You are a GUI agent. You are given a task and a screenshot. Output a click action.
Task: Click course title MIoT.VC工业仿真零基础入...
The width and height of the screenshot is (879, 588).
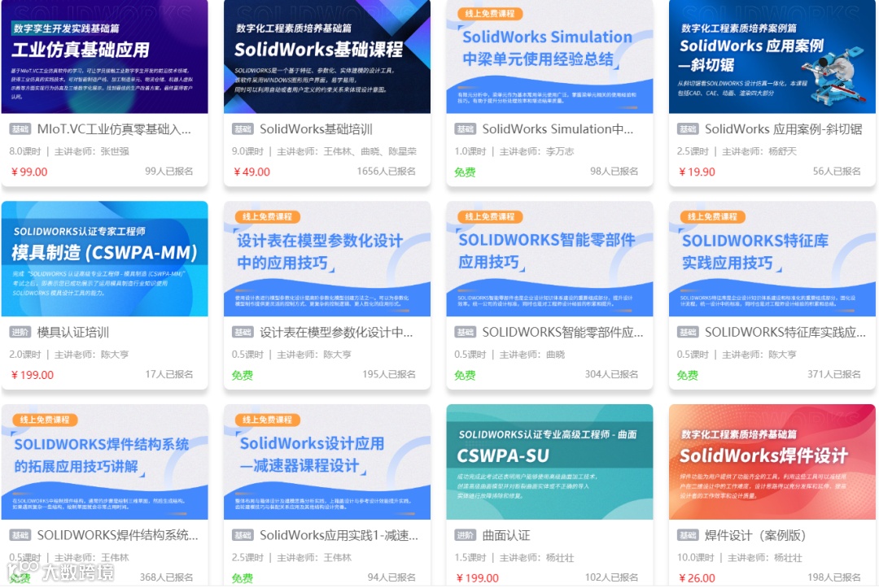114,129
